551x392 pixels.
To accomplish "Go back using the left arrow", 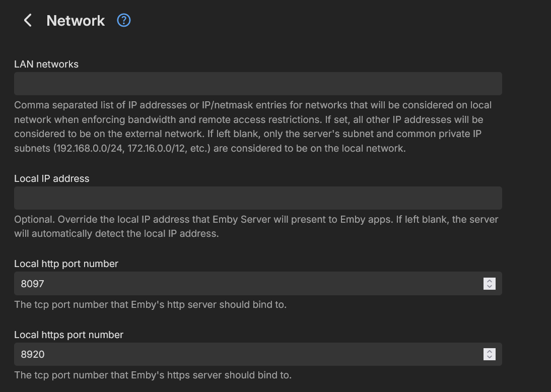I will (x=28, y=21).
